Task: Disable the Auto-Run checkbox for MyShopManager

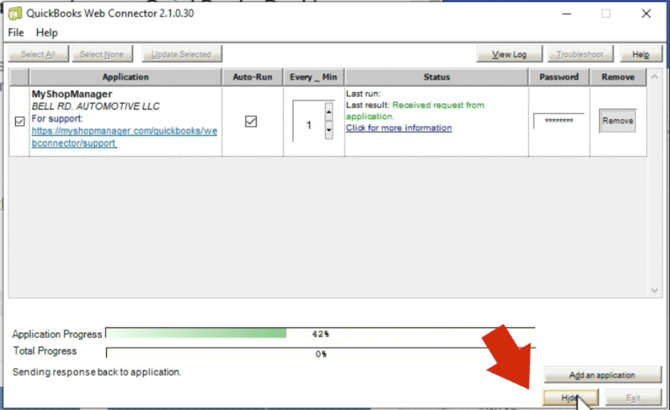Action: 251,121
